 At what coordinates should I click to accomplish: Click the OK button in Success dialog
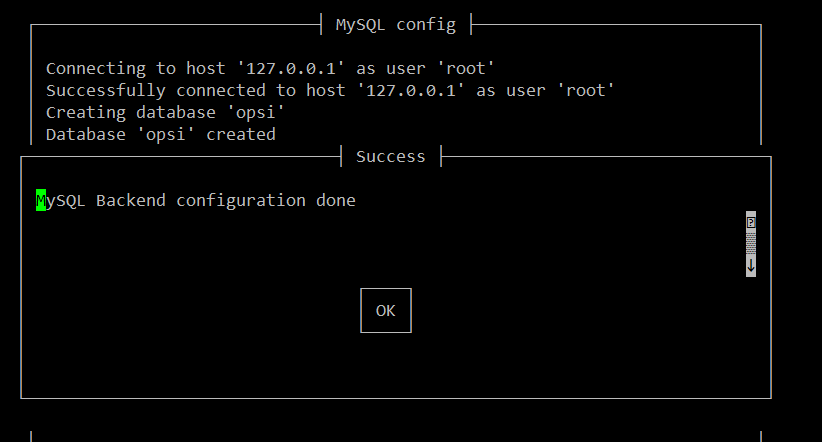tap(386, 310)
